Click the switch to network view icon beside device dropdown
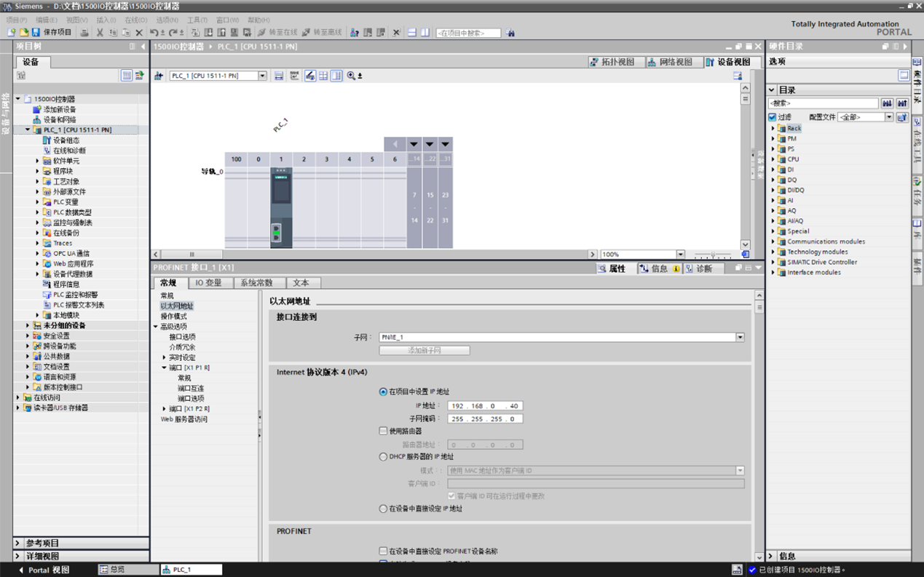This screenshot has height=577, width=924. point(159,76)
